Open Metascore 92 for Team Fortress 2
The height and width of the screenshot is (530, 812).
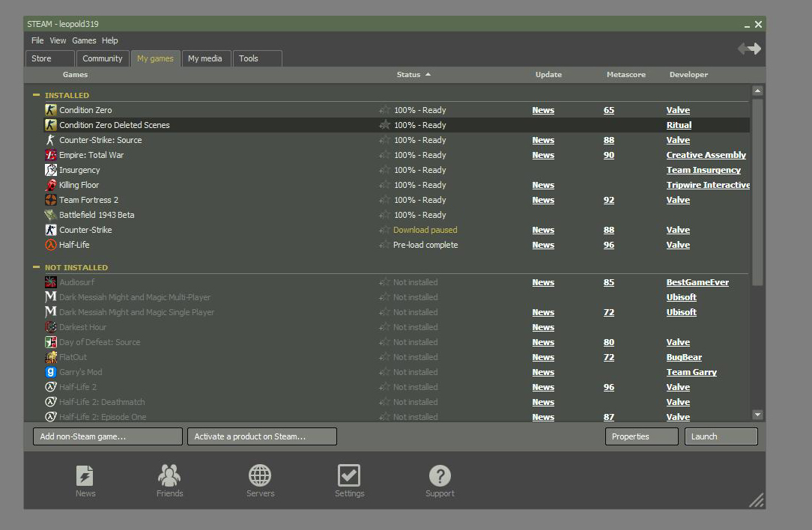click(609, 201)
